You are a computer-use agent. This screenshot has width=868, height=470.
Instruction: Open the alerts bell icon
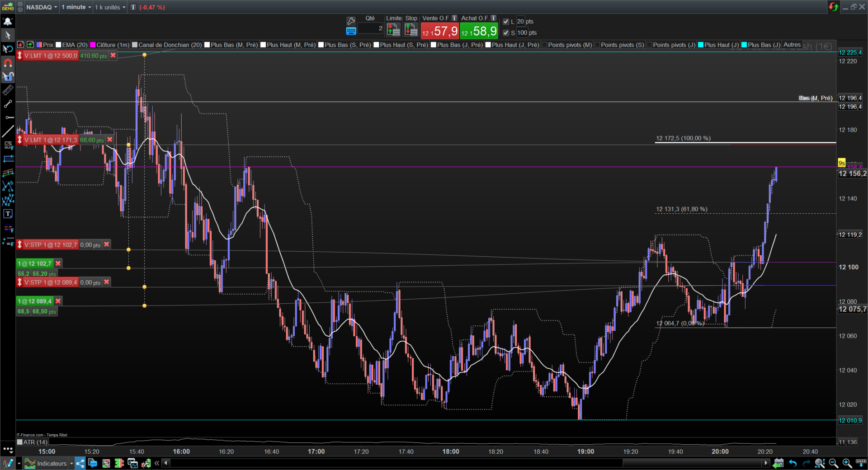[8, 21]
